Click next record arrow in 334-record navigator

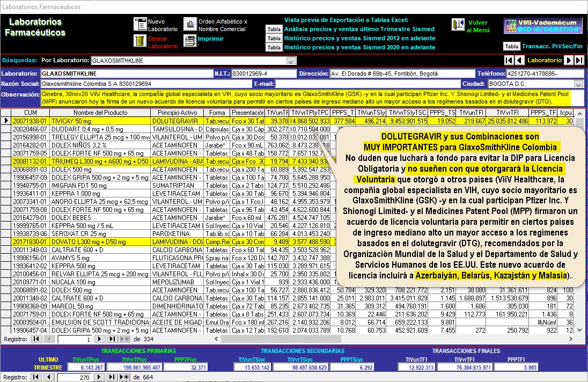coord(99,339)
